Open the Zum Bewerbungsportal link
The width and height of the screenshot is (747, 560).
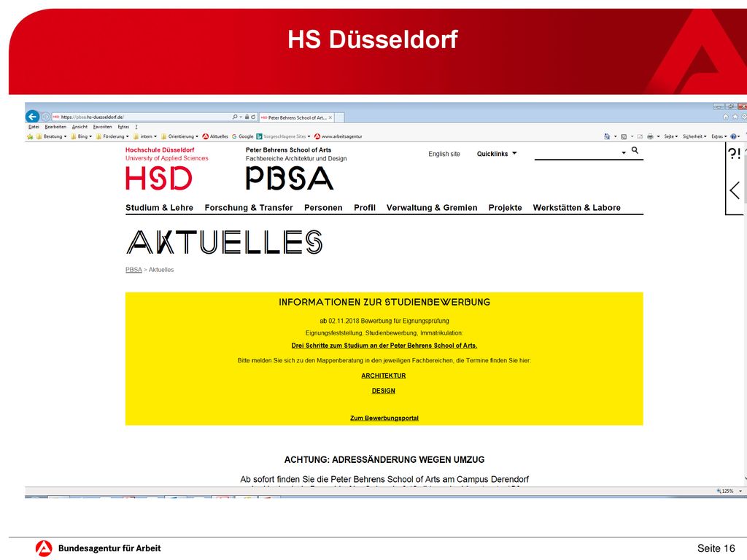tap(384, 418)
